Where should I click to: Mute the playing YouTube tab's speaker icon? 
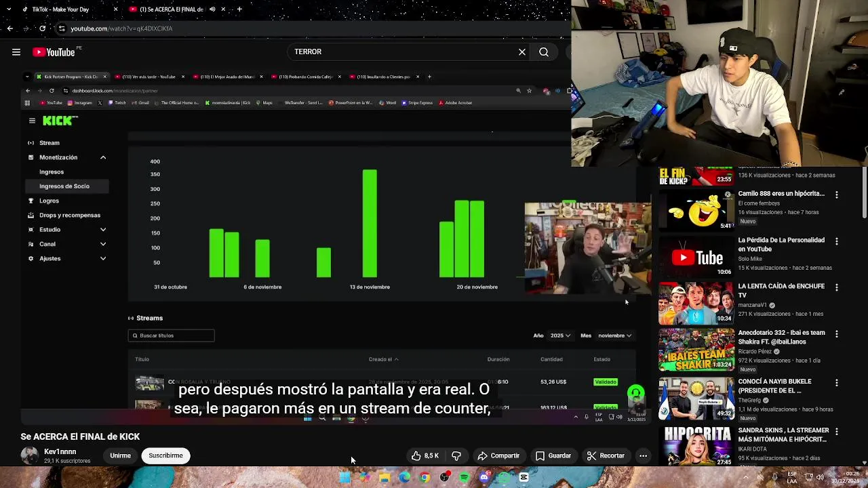tap(212, 9)
